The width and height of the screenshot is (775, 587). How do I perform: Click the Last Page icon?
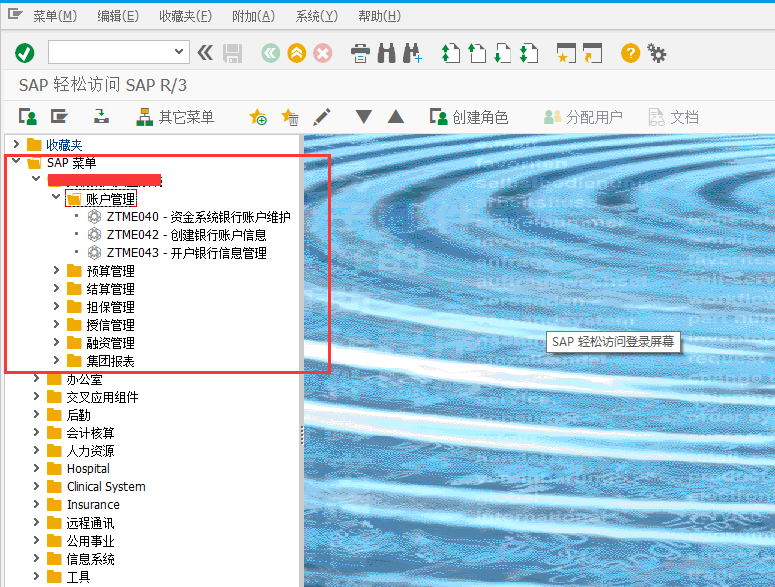click(x=529, y=53)
